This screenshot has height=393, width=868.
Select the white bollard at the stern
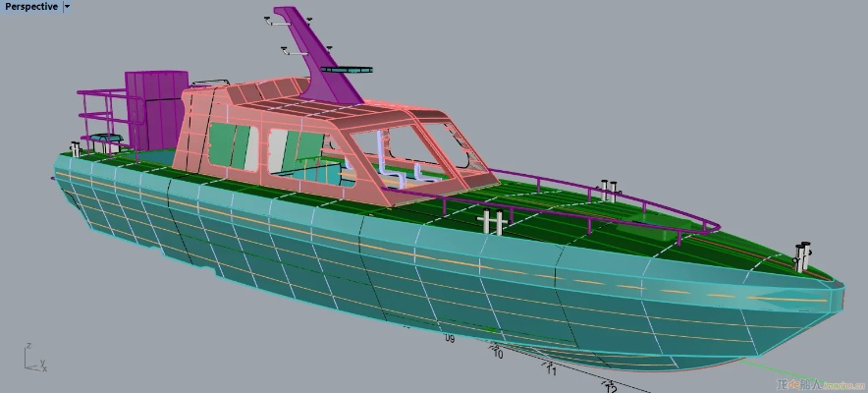[75, 150]
